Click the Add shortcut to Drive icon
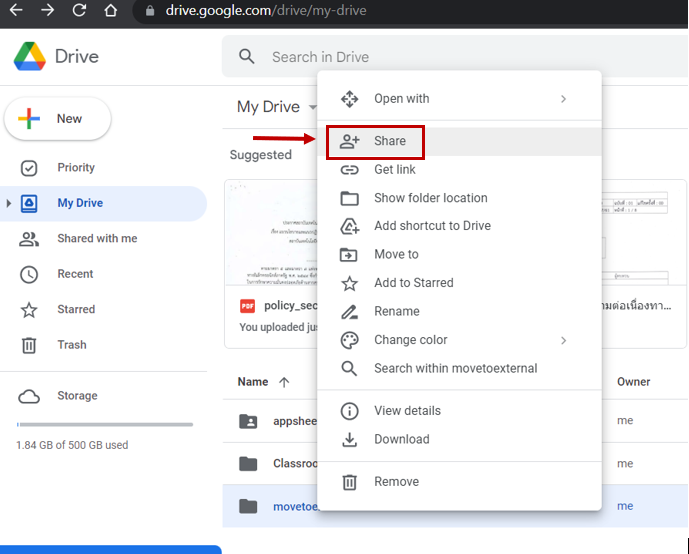The width and height of the screenshot is (689, 554). tap(349, 226)
